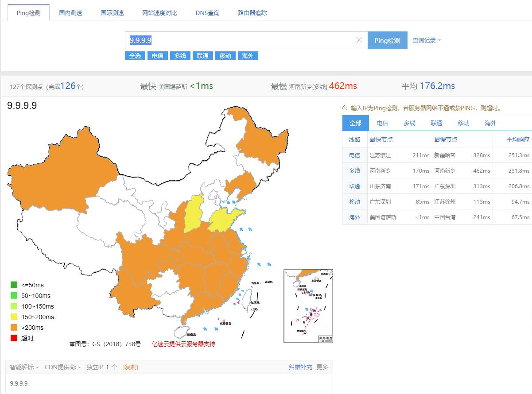Toggle the 多线 filter under the search box
The width and height of the screenshot is (532, 394).
coord(180,56)
